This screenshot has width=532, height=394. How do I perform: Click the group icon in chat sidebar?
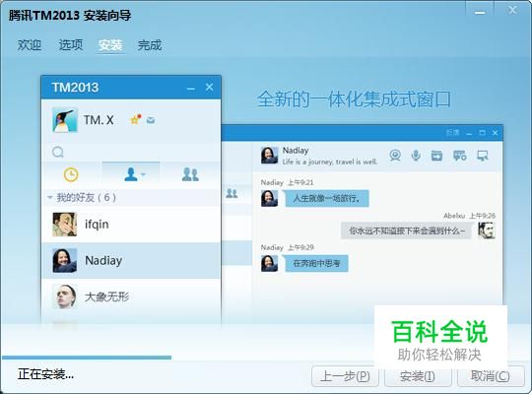tap(232, 193)
